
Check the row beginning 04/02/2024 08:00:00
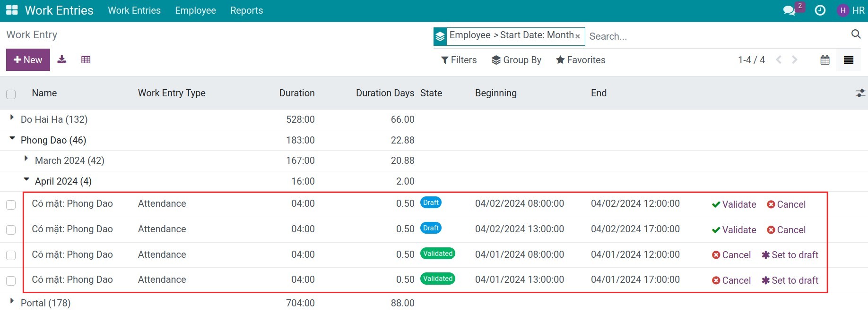tap(11, 204)
